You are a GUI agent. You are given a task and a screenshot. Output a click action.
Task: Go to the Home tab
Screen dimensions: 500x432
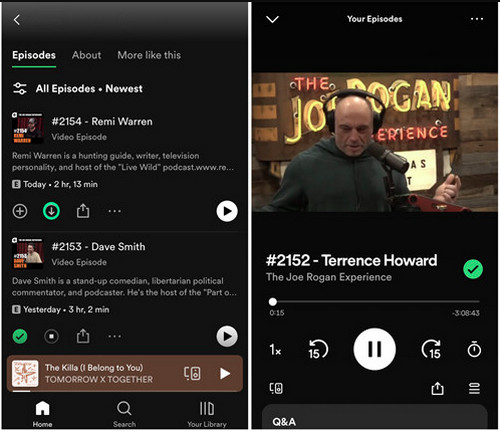42,414
